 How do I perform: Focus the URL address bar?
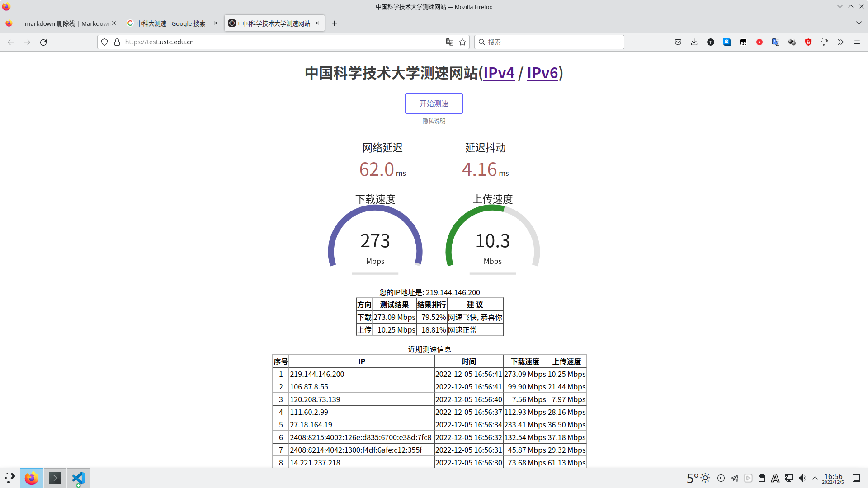pyautogui.click(x=283, y=42)
